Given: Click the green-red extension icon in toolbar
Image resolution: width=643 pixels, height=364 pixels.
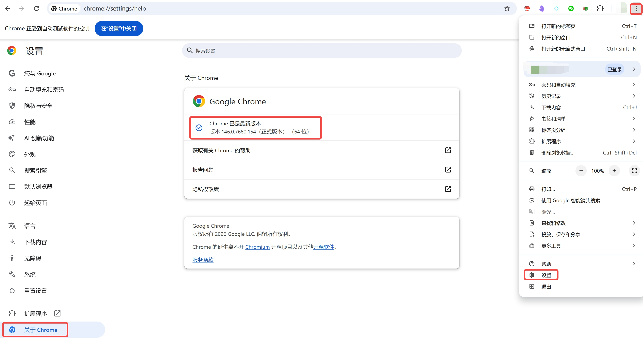Looking at the screenshot, I should (586, 8).
